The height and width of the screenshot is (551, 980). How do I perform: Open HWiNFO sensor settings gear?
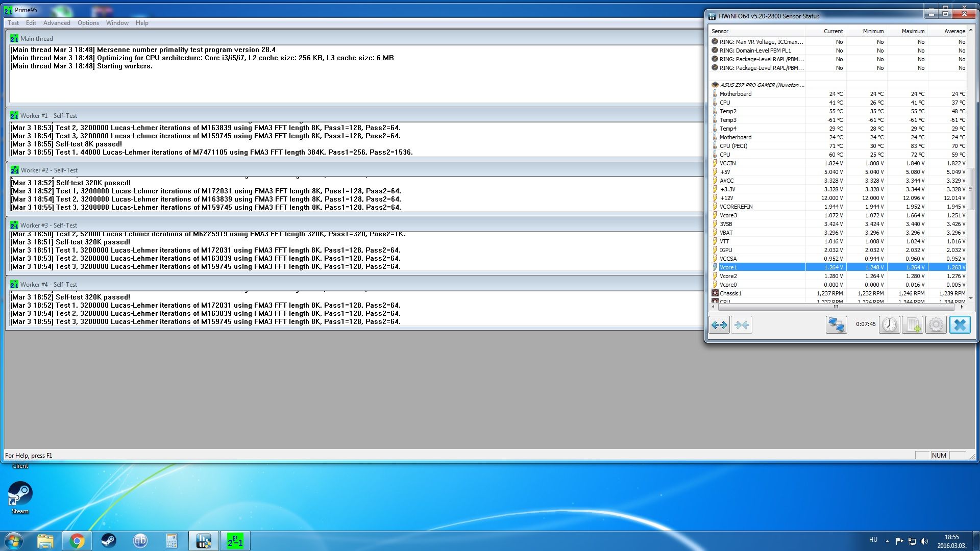[936, 325]
